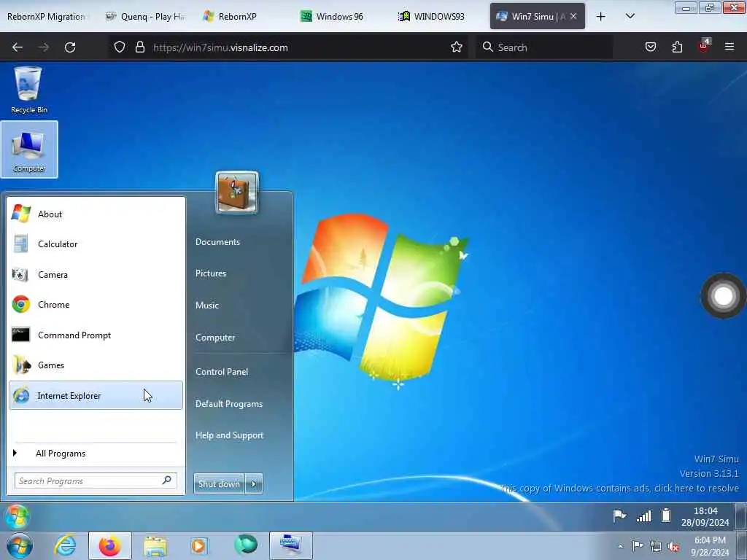
Task: Launch Internet Explorer from start menu
Action: click(96, 395)
